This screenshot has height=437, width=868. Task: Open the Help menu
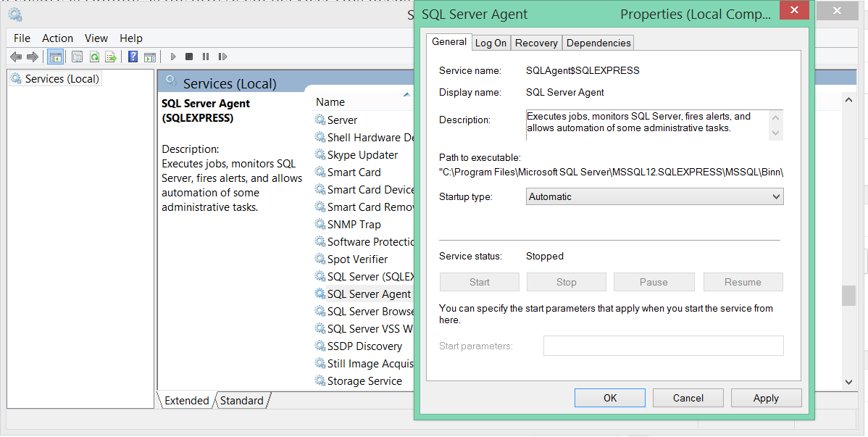[131, 38]
